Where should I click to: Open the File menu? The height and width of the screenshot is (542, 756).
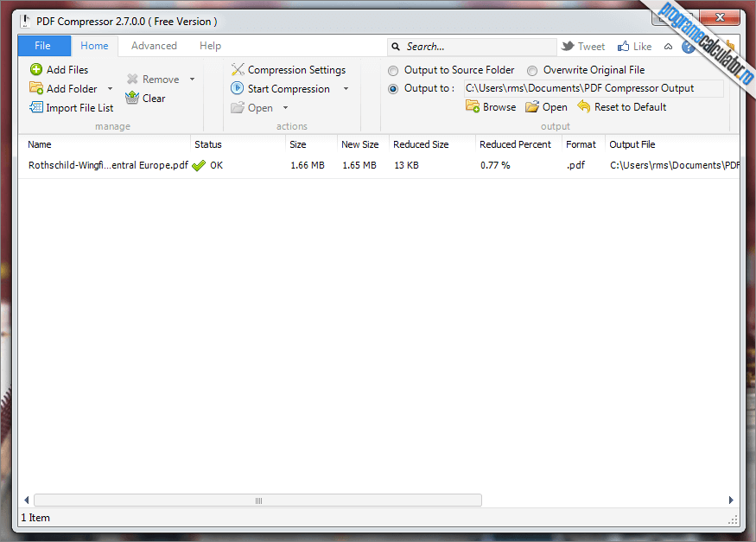tap(44, 46)
